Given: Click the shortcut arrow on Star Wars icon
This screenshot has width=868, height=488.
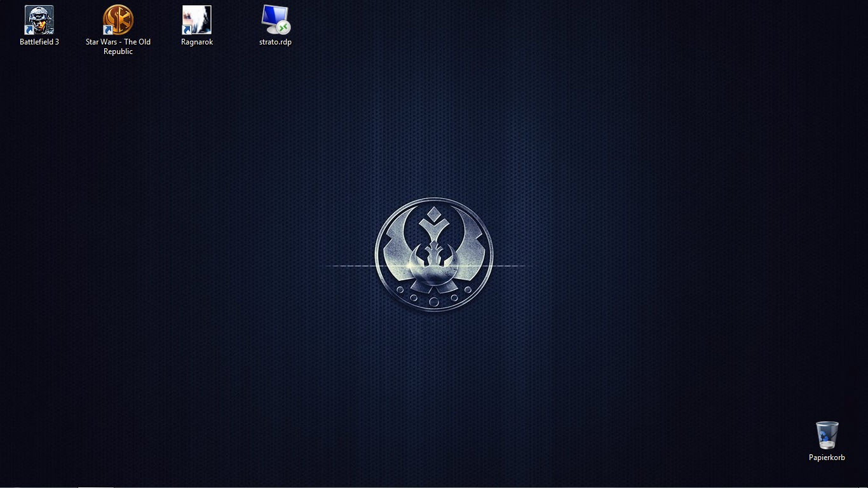Looking at the screenshot, I should click(109, 30).
